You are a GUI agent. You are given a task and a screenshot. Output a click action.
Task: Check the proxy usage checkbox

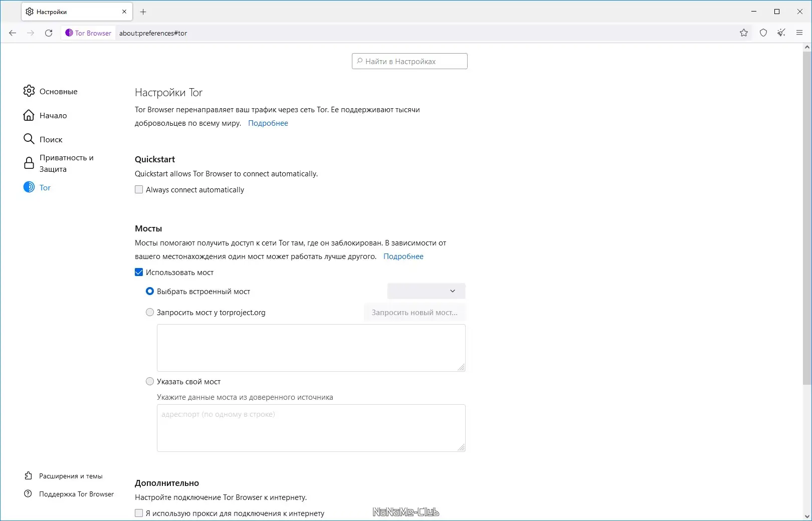[x=139, y=513]
